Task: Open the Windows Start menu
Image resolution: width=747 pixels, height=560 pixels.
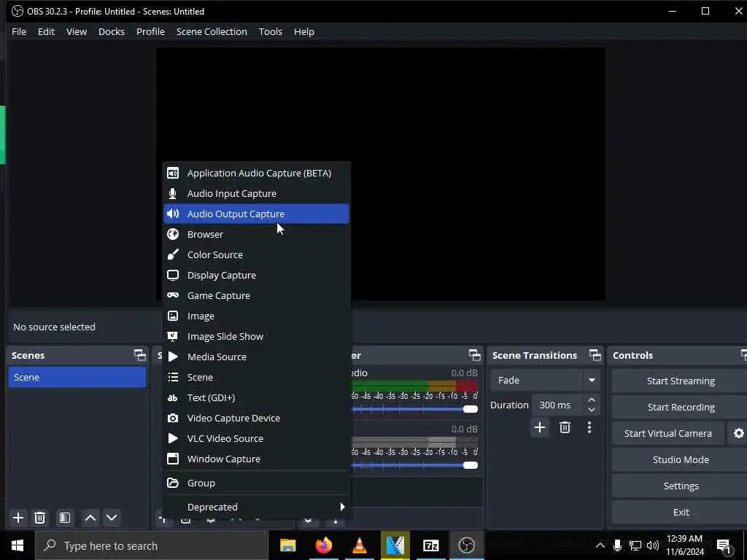Action: 18,545
